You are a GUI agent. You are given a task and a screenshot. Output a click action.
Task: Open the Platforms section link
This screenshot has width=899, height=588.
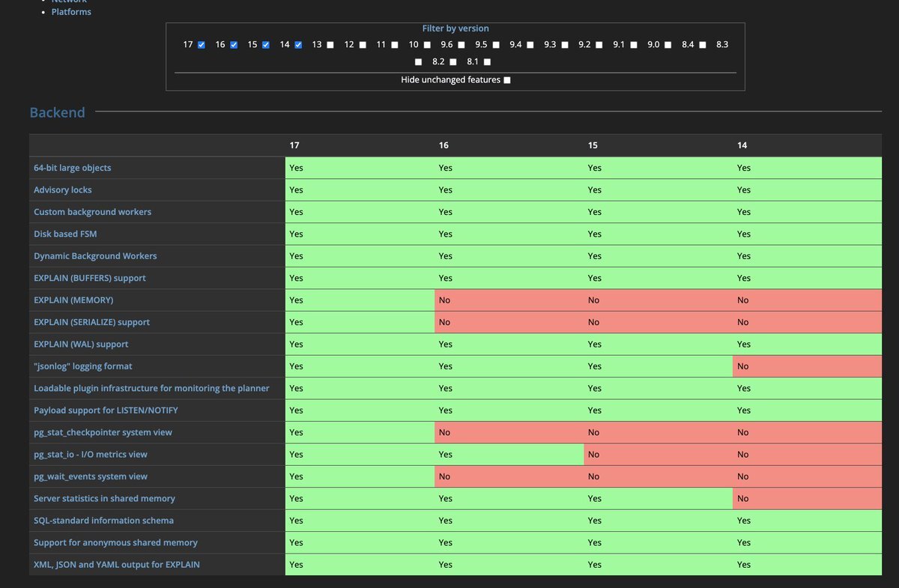pos(71,12)
